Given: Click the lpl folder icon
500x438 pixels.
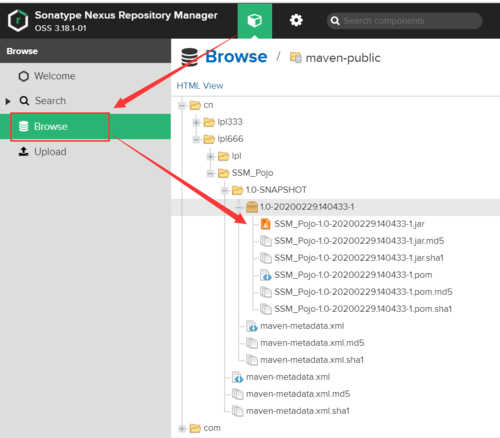Looking at the screenshot, I should coord(223,156).
